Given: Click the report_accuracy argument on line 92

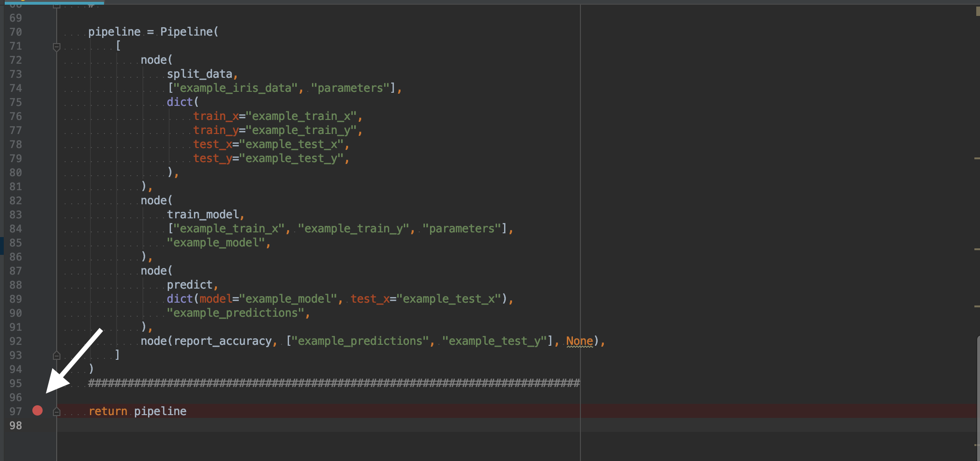Looking at the screenshot, I should (223, 341).
